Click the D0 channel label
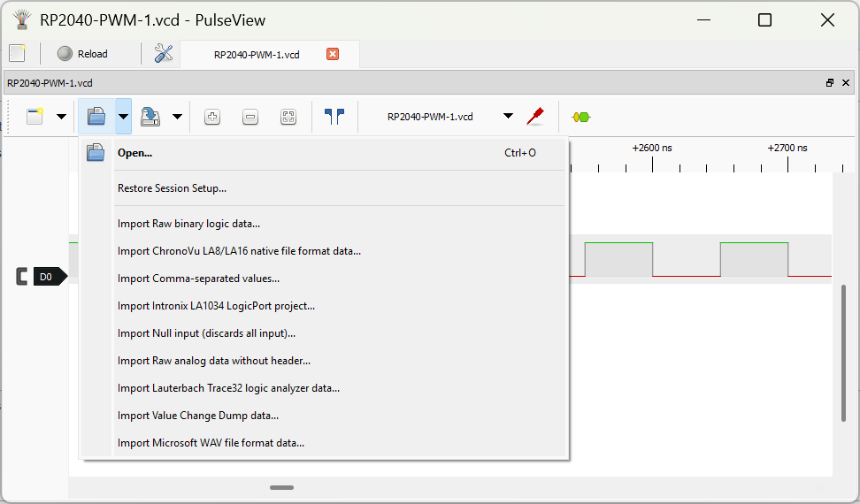Image resolution: width=860 pixels, height=504 pixels. click(50, 277)
